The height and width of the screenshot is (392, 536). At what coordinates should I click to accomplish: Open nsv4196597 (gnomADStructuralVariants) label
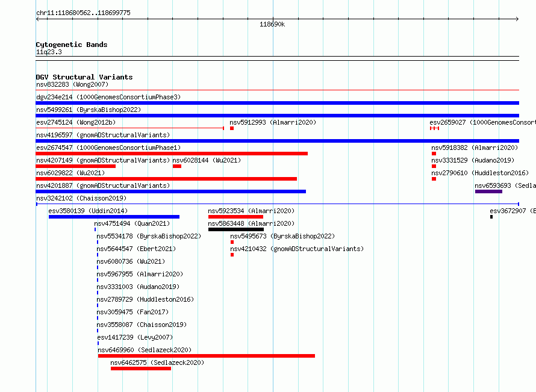coord(103,135)
